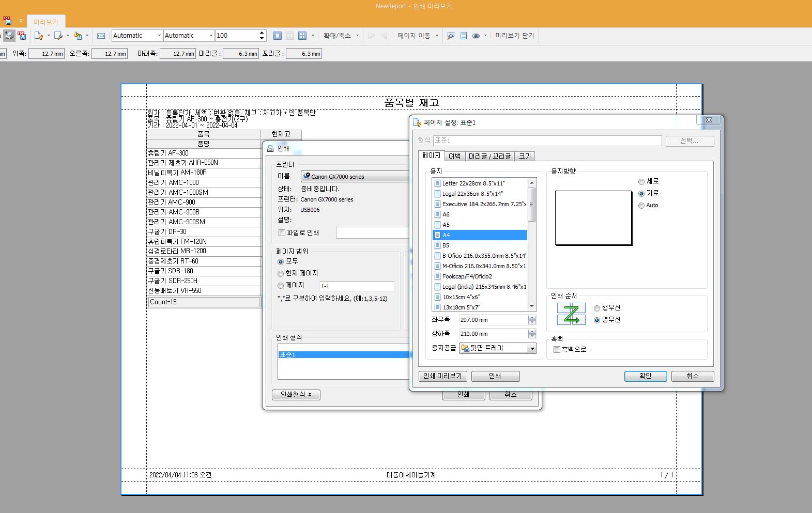Expand the 페이지 이동 dropdown
The width and height of the screenshot is (812, 513).
[x=418, y=36]
